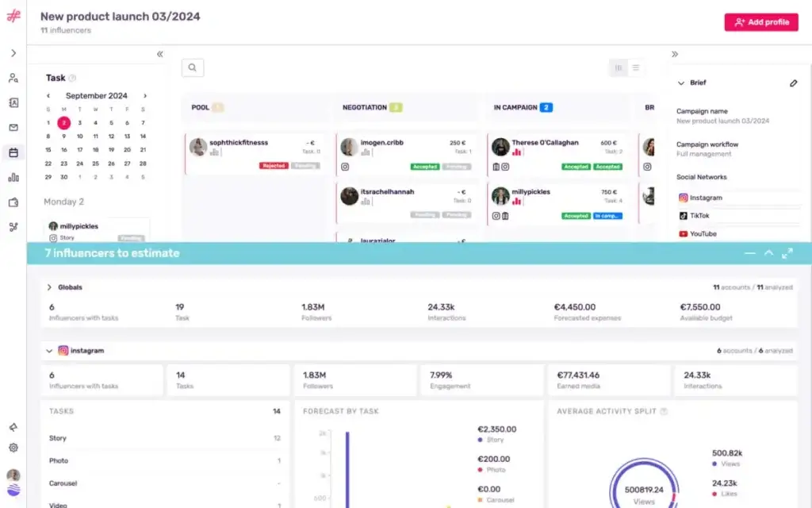Click the Instagram icon on the millypickles card

(x=496, y=214)
